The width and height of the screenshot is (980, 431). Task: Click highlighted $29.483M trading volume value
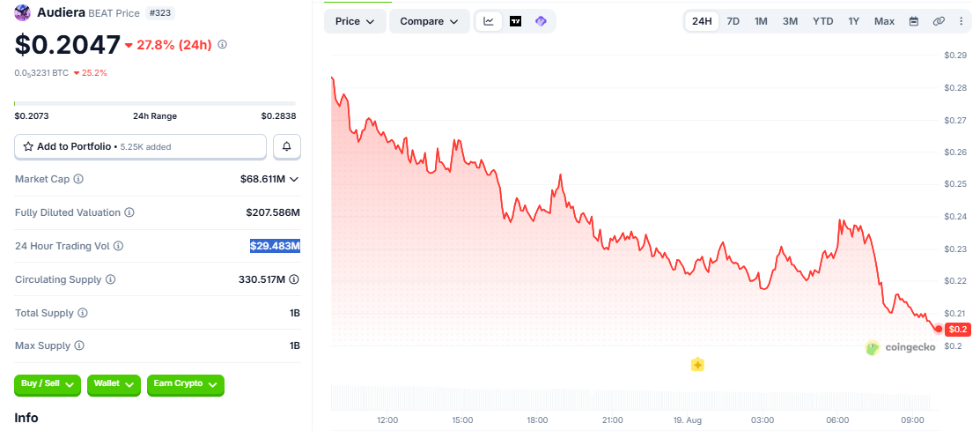pyautogui.click(x=275, y=247)
